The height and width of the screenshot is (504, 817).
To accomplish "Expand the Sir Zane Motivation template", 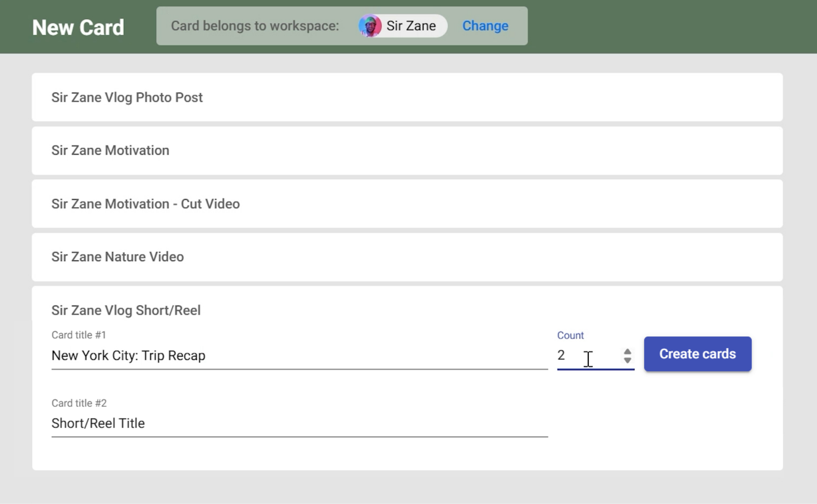I will tap(110, 150).
